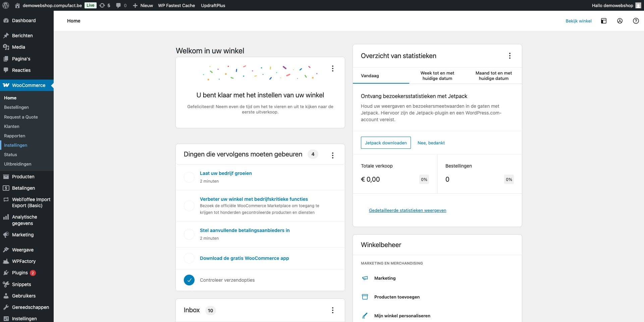This screenshot has width=644, height=322.
Task: Click the Inbox count badge 10
Action: (210, 311)
